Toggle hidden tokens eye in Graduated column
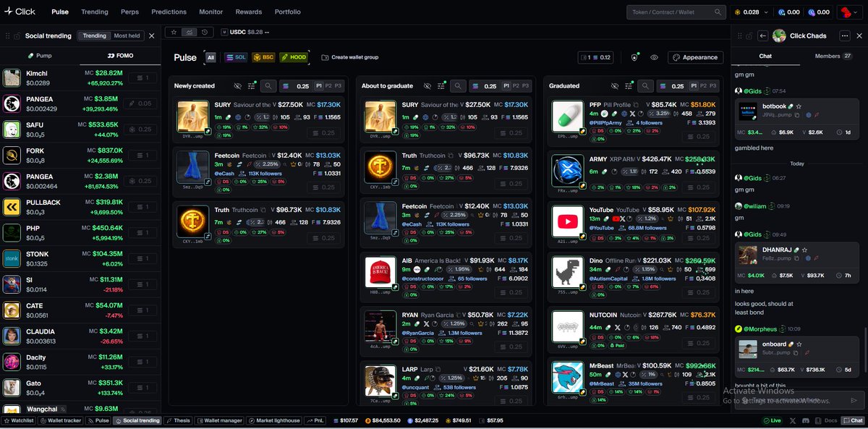Viewport: 868px width, 429px height. pos(614,85)
